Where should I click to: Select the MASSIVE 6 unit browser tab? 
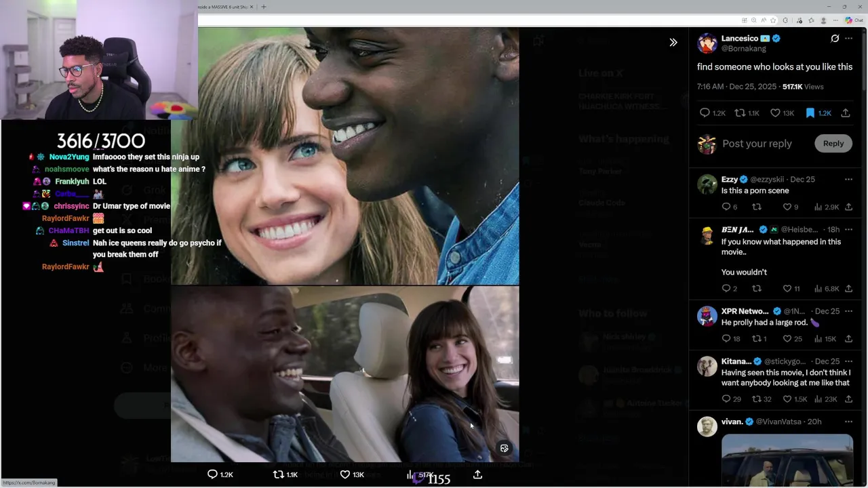pyautogui.click(x=225, y=7)
